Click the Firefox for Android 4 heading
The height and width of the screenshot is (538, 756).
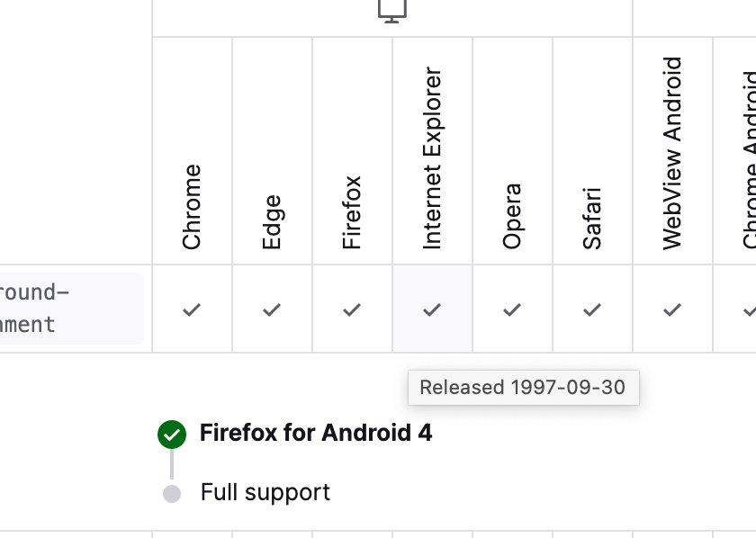(315, 434)
